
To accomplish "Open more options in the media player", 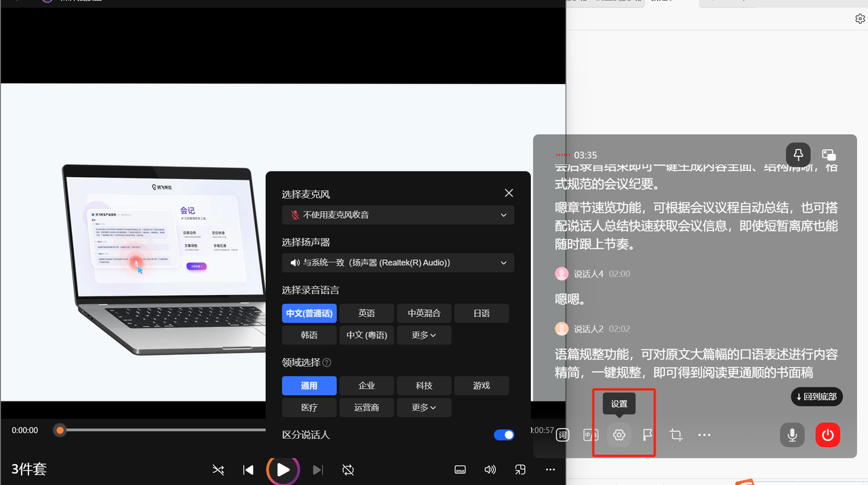I will pos(550,469).
